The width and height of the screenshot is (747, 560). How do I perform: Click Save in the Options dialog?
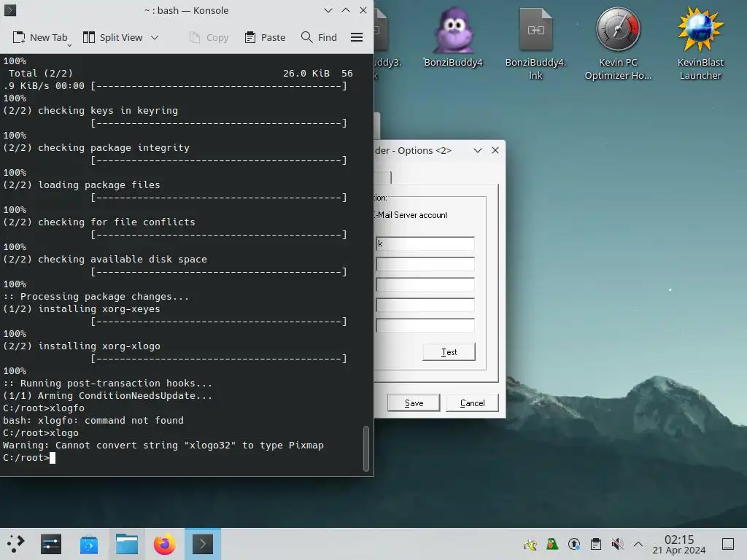pos(414,402)
